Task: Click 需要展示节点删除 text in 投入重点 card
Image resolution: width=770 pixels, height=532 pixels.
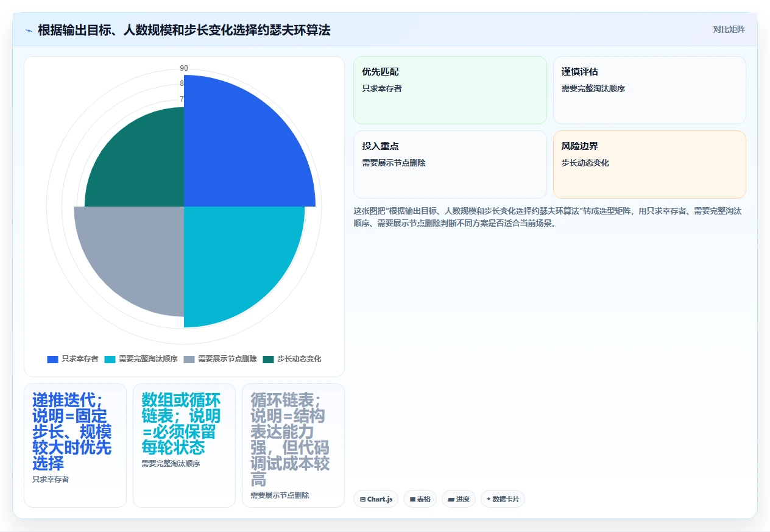Action: [394, 163]
